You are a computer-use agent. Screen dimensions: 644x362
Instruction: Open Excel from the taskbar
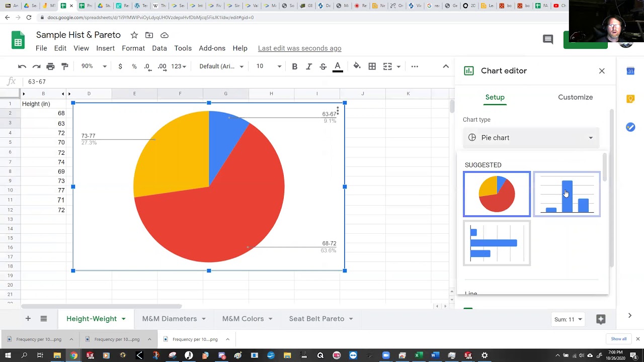419,355
